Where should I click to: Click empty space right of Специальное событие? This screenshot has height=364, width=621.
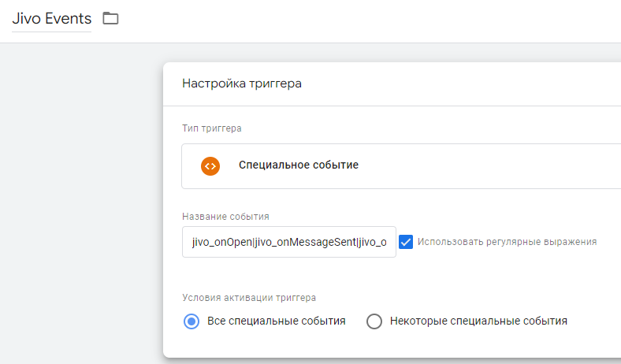tap(489, 166)
